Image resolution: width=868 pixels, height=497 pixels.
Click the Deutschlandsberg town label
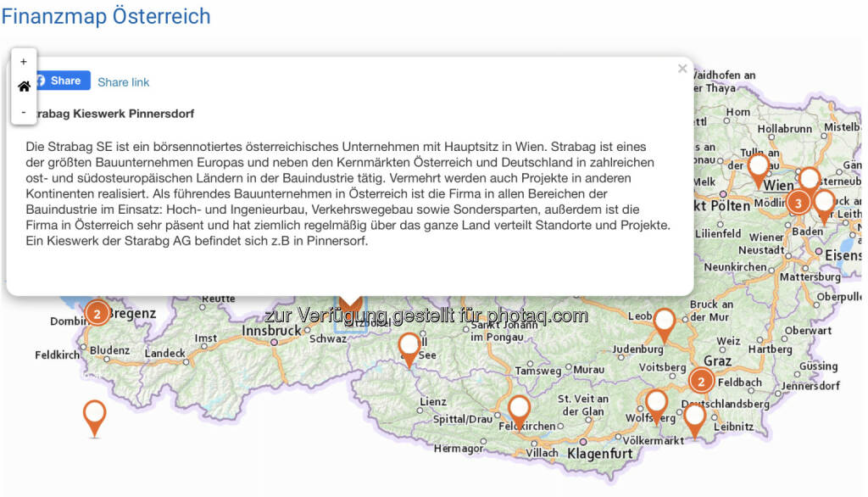[726, 404]
